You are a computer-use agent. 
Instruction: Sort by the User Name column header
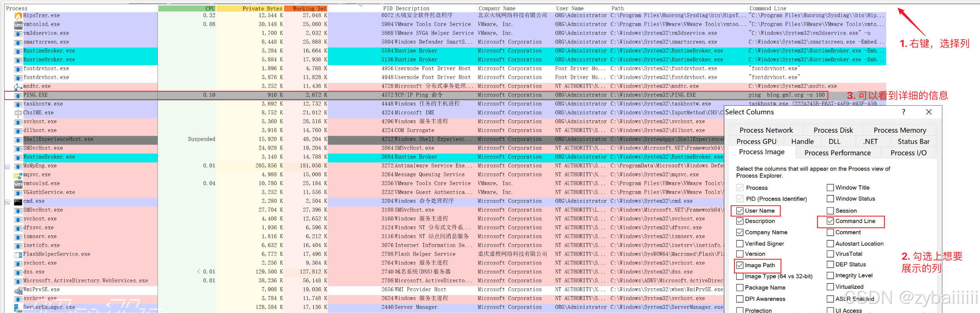[x=581, y=8]
